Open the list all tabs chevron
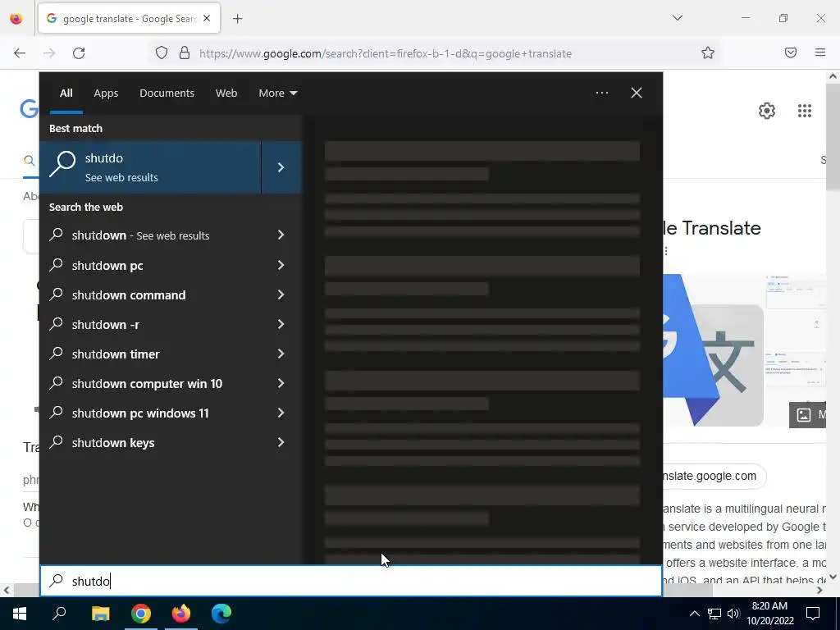Screen dimensions: 840x630 [678, 18]
